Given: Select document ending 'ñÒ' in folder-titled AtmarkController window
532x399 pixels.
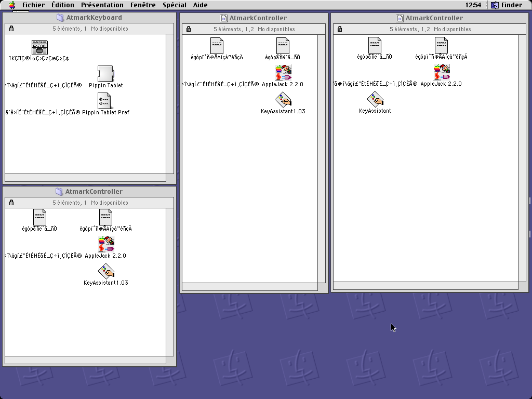Looking at the screenshot, I should tap(39, 217).
